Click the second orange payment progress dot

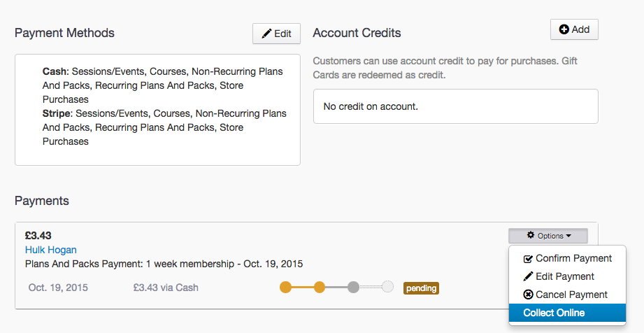(x=320, y=287)
